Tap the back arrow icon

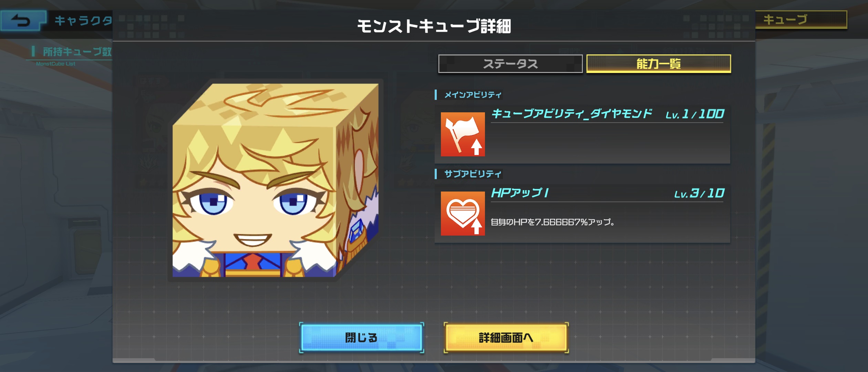click(x=22, y=21)
